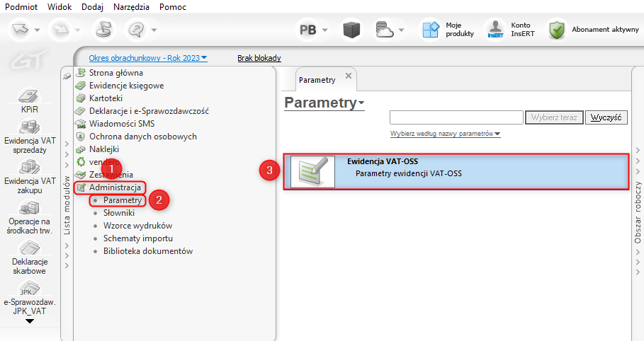Open Operacje na środkach trwałych icon
The width and height of the screenshot is (644, 341).
[29, 208]
